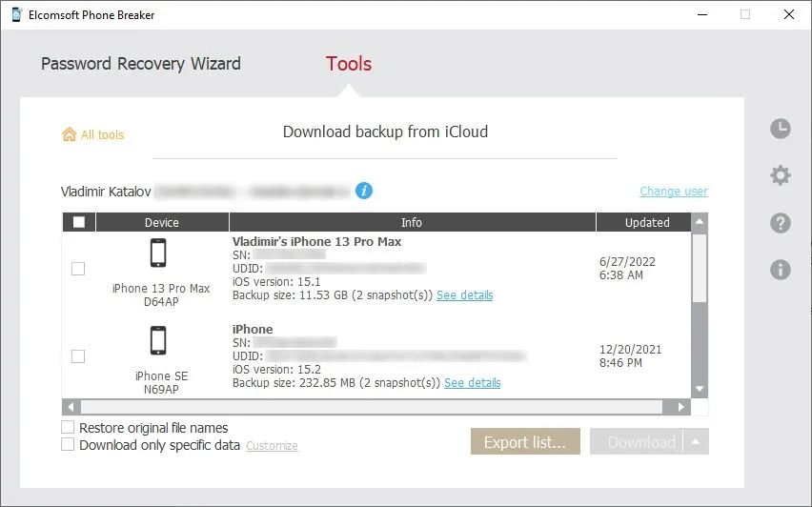Viewport: 812px width, 507px height.
Task: Click Elcomsoft Phone Breaker app icon in title bar
Action: click(x=16, y=14)
